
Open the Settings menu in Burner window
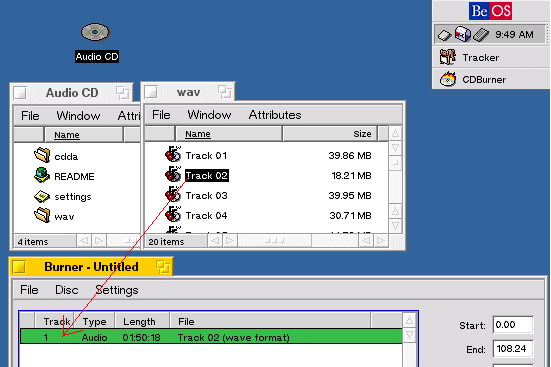click(x=117, y=290)
